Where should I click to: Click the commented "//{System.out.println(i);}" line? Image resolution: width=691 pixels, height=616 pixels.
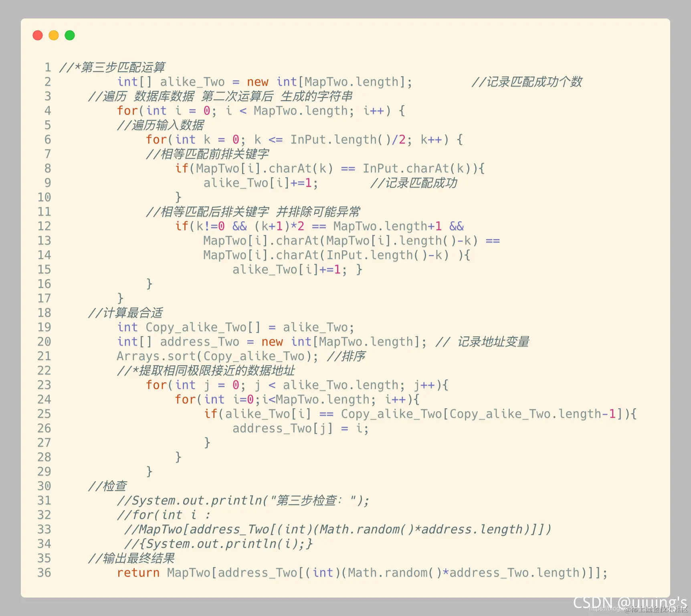coord(218,544)
